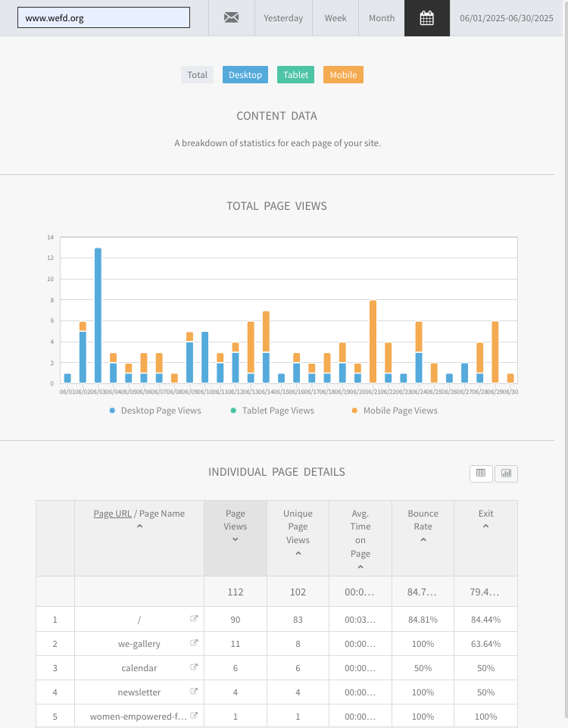Image resolution: width=568 pixels, height=728 pixels.
Task: Open the calendar date picker icon
Action: (x=426, y=18)
